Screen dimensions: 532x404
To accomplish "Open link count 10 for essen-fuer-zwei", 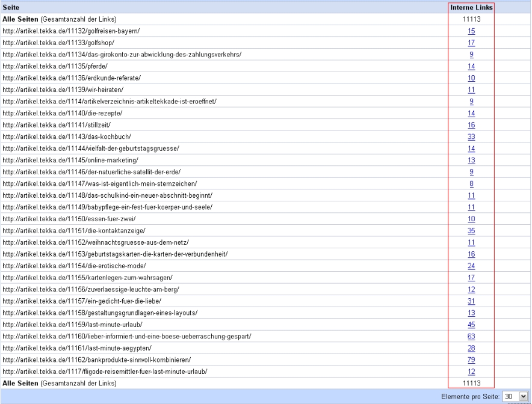I will click(471, 219).
